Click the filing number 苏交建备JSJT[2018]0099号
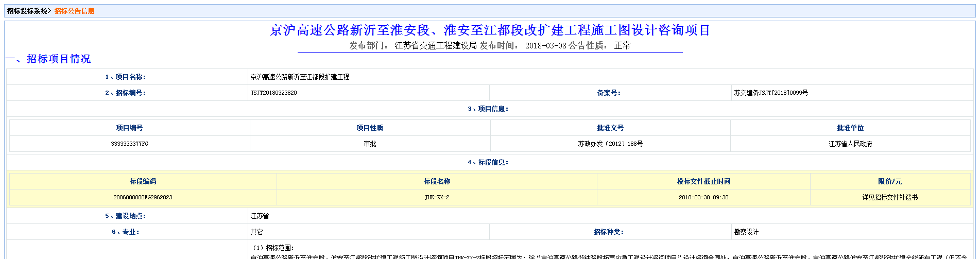Image resolution: width=980 pixels, height=259 pixels. click(x=770, y=93)
